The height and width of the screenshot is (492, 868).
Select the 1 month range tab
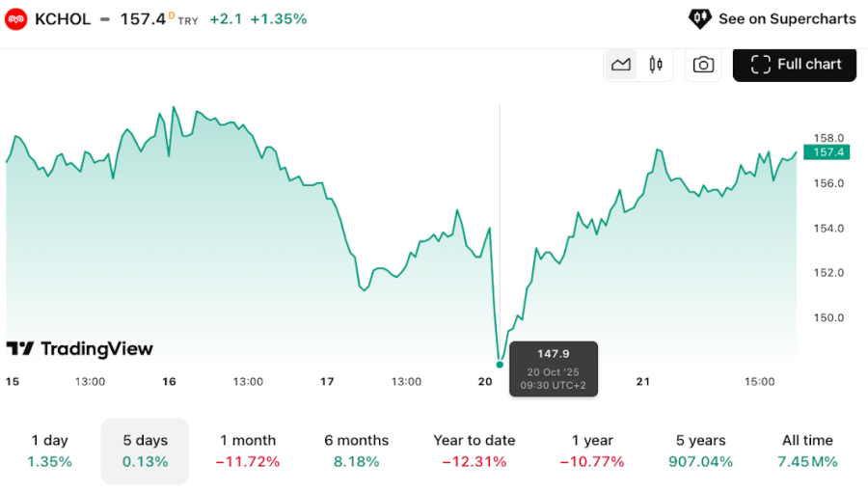click(x=248, y=451)
